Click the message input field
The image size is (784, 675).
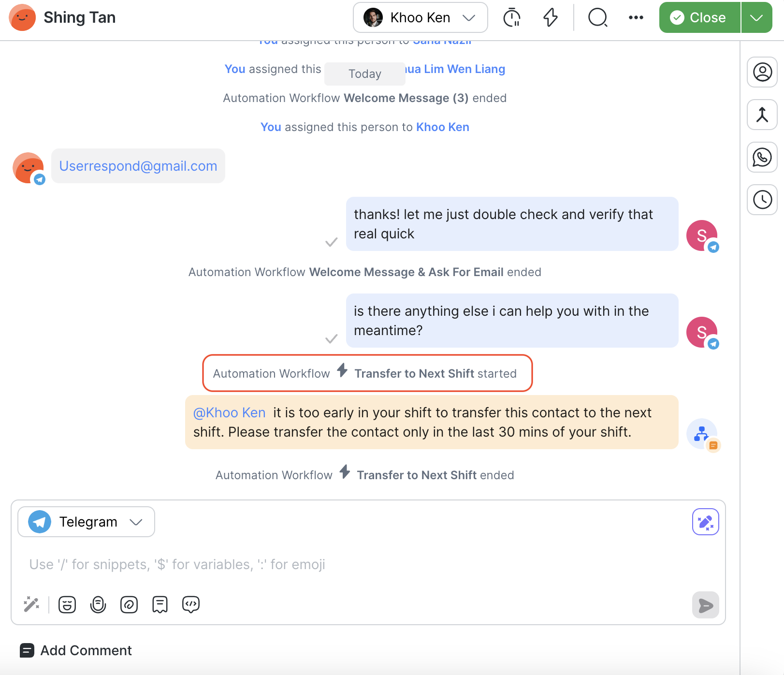(x=338, y=564)
